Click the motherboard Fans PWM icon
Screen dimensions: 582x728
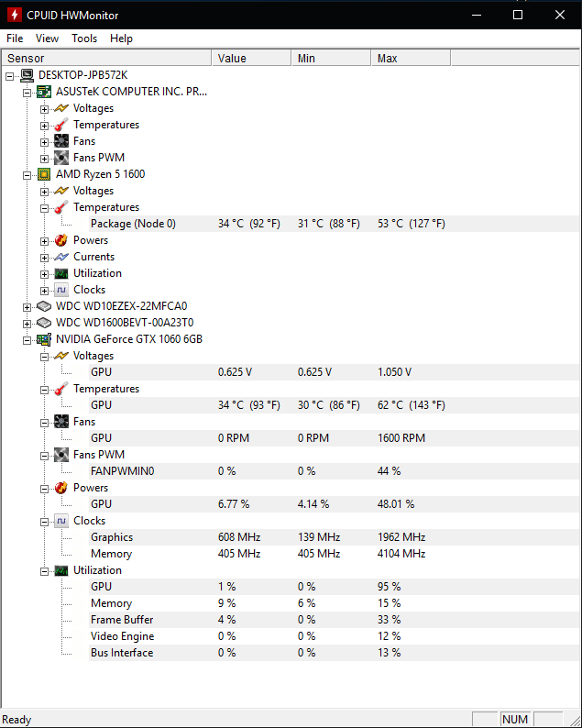click(x=61, y=158)
